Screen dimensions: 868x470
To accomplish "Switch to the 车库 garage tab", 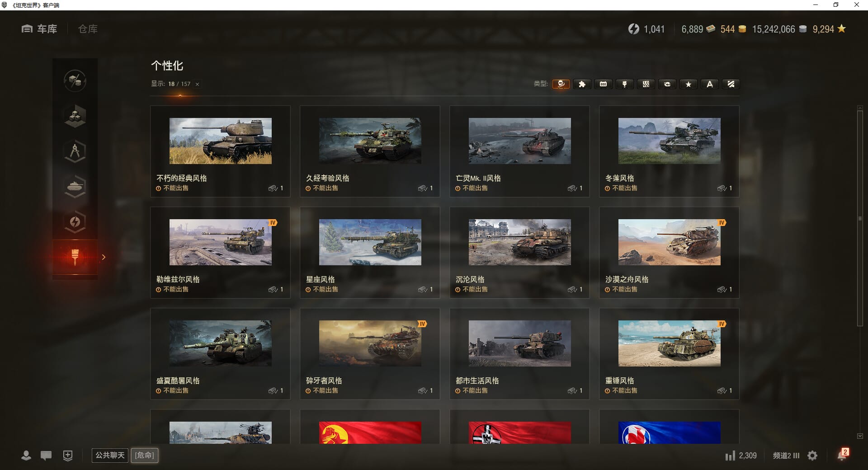I will click(40, 29).
